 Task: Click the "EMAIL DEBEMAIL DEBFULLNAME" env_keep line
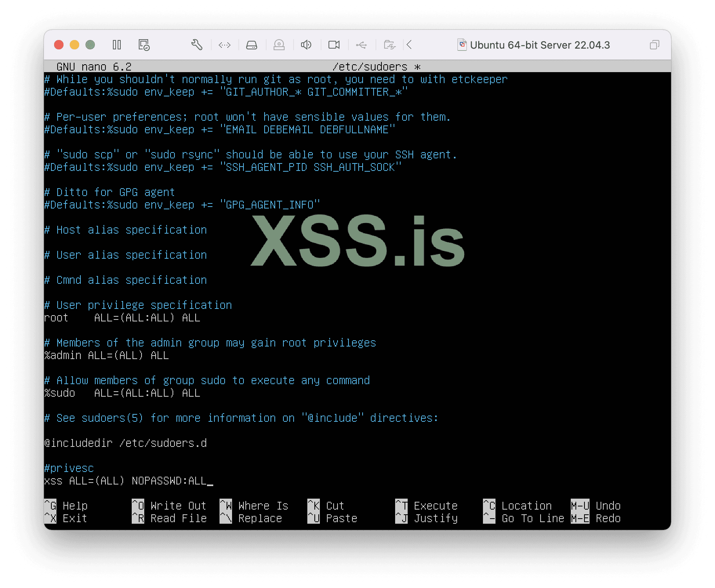coord(220,129)
